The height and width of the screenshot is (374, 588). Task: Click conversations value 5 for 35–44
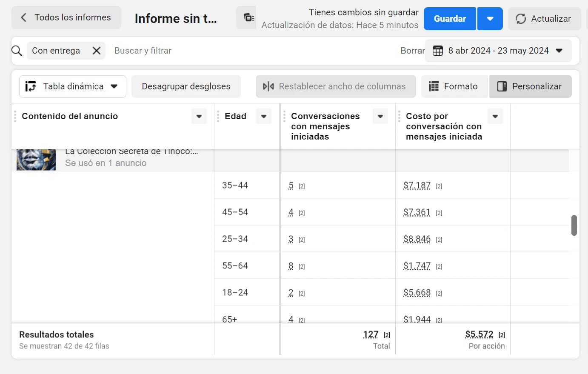coord(291,186)
